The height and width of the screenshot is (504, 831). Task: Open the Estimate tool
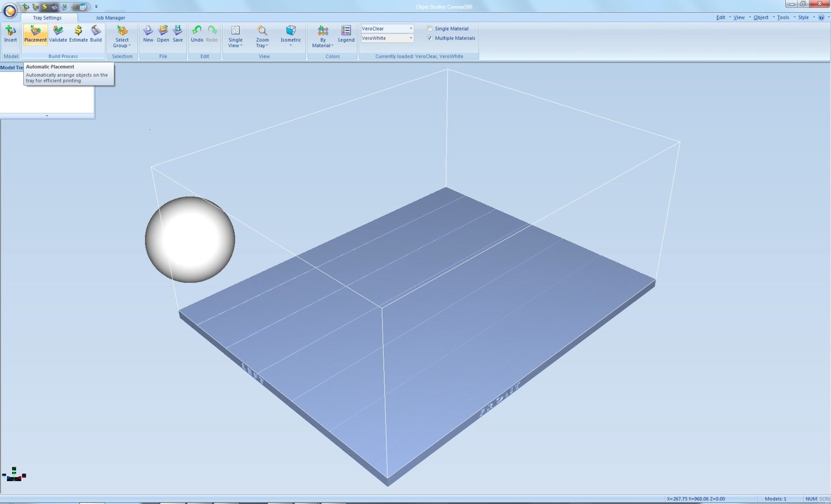point(77,34)
